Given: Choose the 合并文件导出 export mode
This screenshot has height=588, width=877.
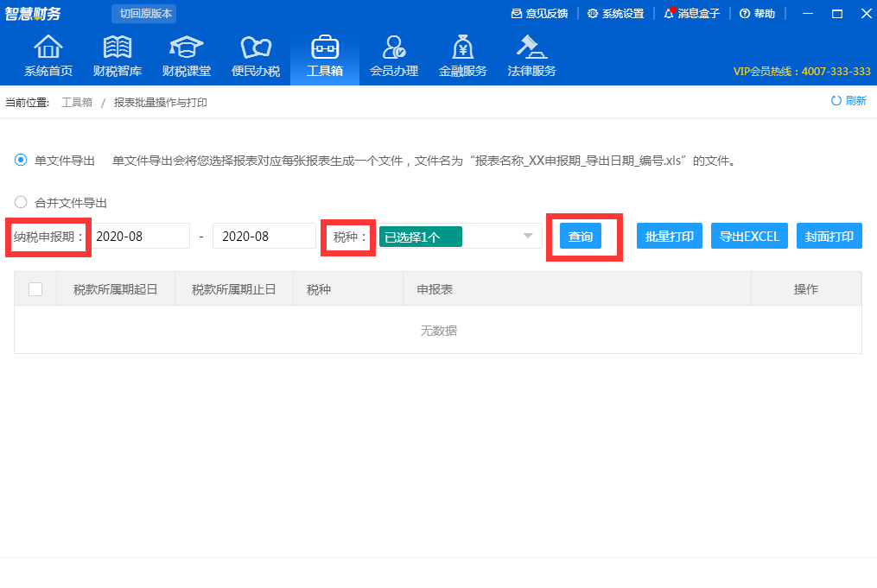Looking at the screenshot, I should point(20,202).
